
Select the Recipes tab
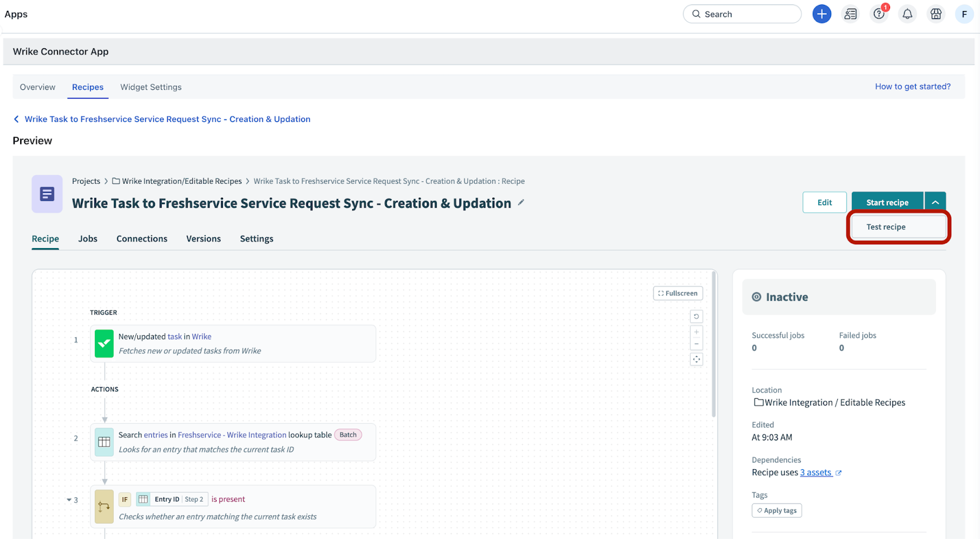pos(88,87)
